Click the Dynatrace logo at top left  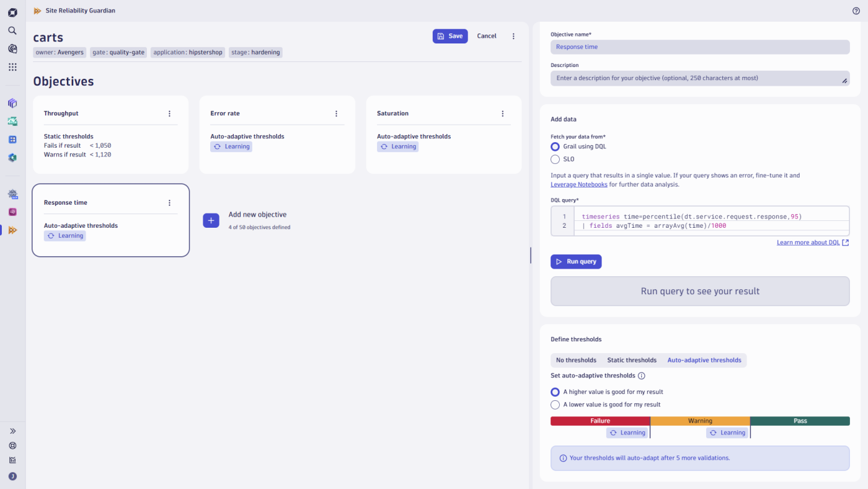(12, 12)
